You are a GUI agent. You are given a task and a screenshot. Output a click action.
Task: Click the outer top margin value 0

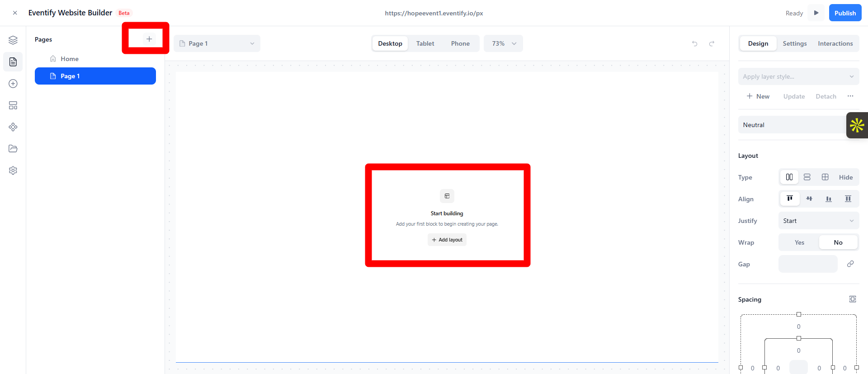799,327
